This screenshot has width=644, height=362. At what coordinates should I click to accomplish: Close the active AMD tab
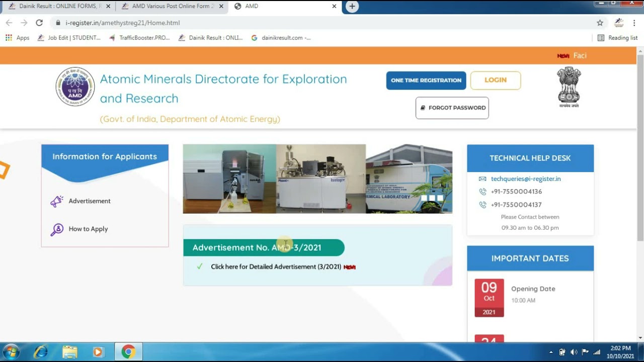(x=334, y=7)
